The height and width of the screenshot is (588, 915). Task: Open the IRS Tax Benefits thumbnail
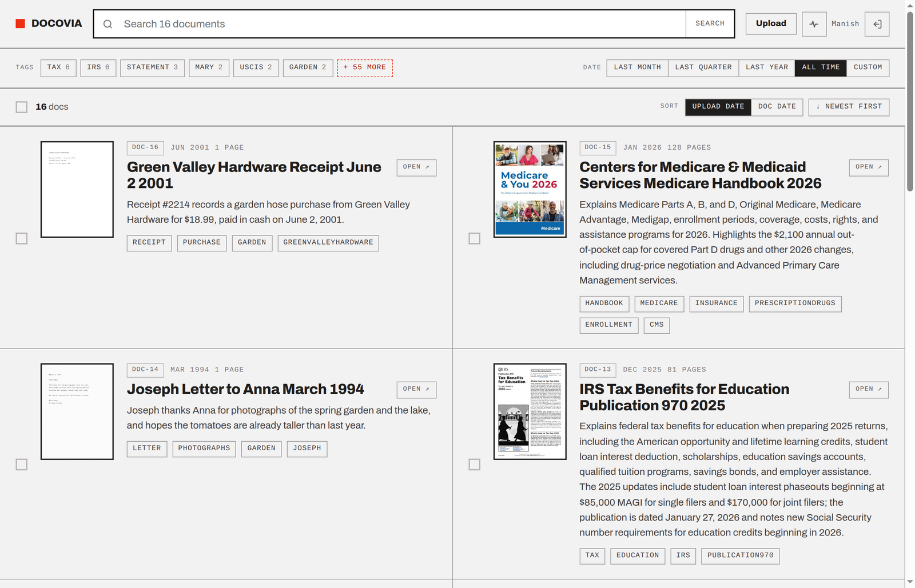click(530, 411)
